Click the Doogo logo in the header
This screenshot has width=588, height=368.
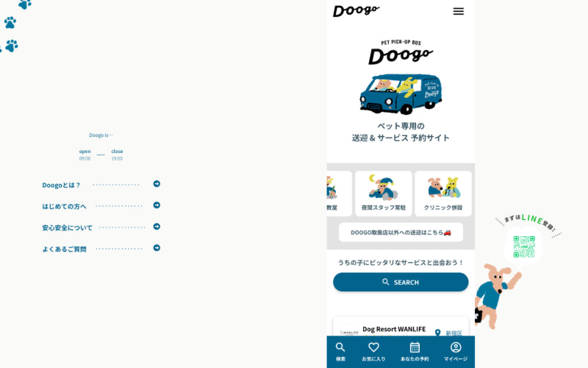356,10
